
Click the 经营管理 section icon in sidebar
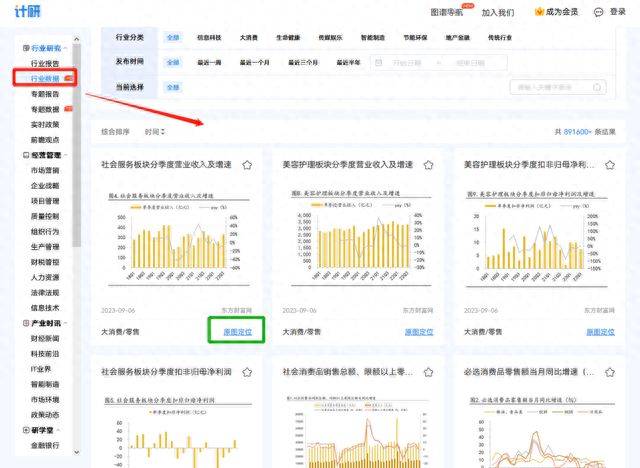[26, 155]
